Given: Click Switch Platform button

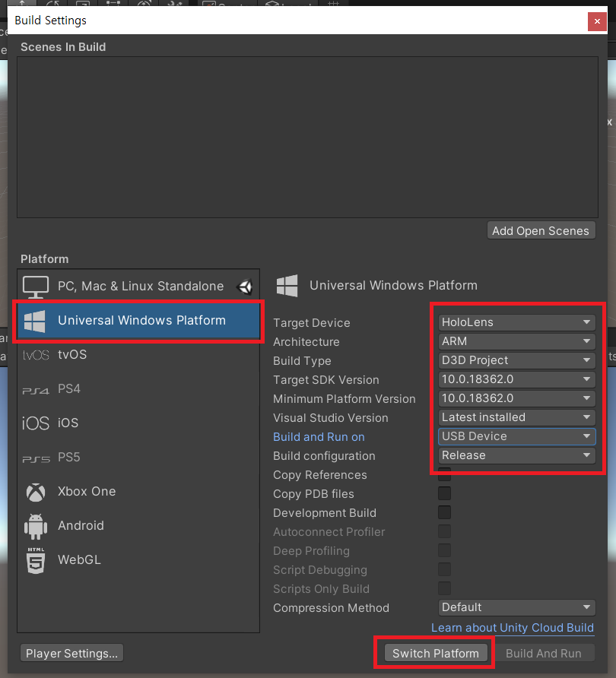Looking at the screenshot, I should [436, 653].
